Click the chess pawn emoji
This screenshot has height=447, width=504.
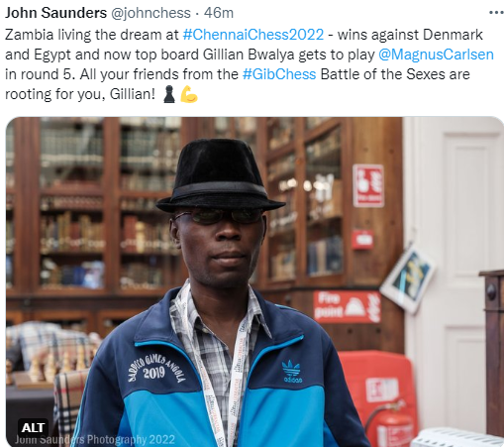169,94
